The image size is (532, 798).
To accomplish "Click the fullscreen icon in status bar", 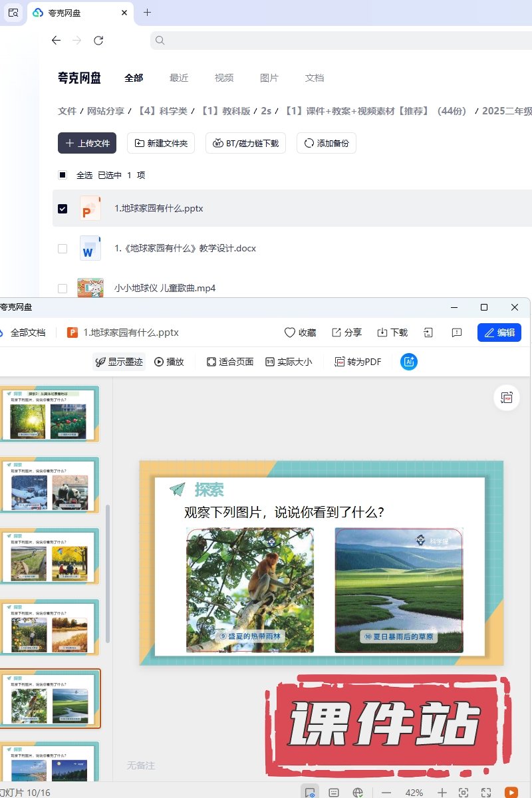I will point(486,793).
